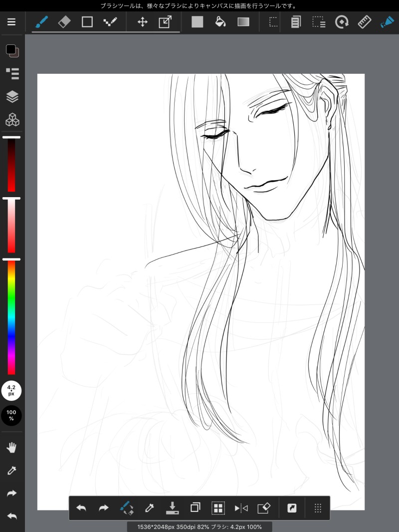This screenshot has width=399, height=532.
Task: Select the Hand pan tool
Action: [x=11, y=448]
